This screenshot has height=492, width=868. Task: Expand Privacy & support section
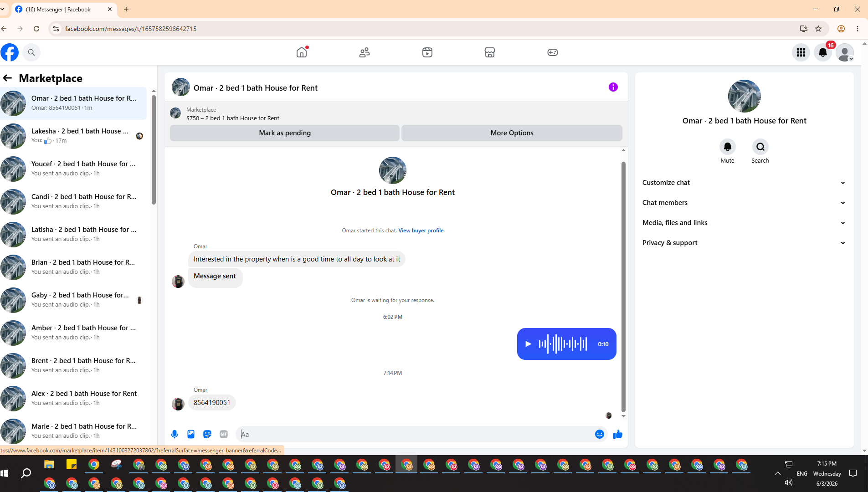pos(745,243)
